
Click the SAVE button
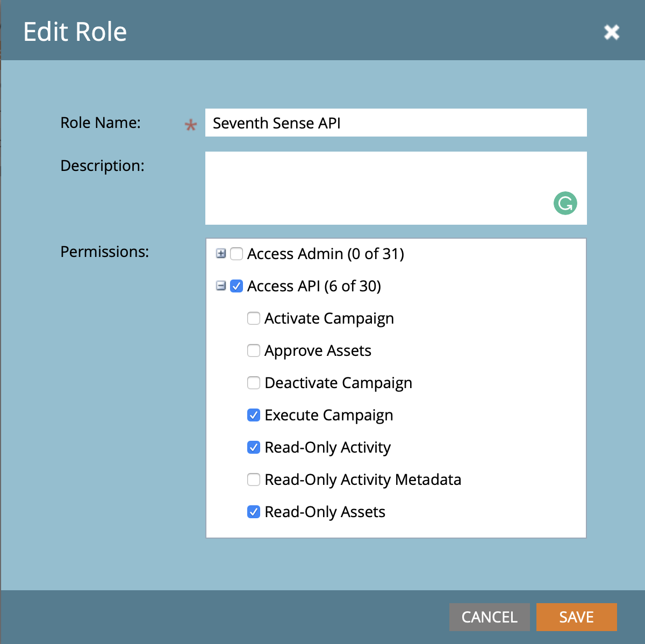(x=577, y=617)
